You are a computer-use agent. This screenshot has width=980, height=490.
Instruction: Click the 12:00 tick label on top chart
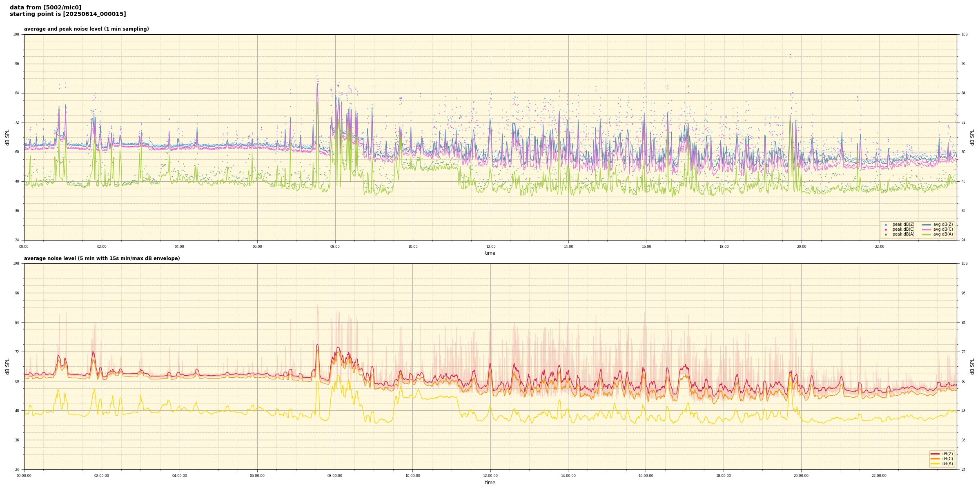tap(490, 247)
